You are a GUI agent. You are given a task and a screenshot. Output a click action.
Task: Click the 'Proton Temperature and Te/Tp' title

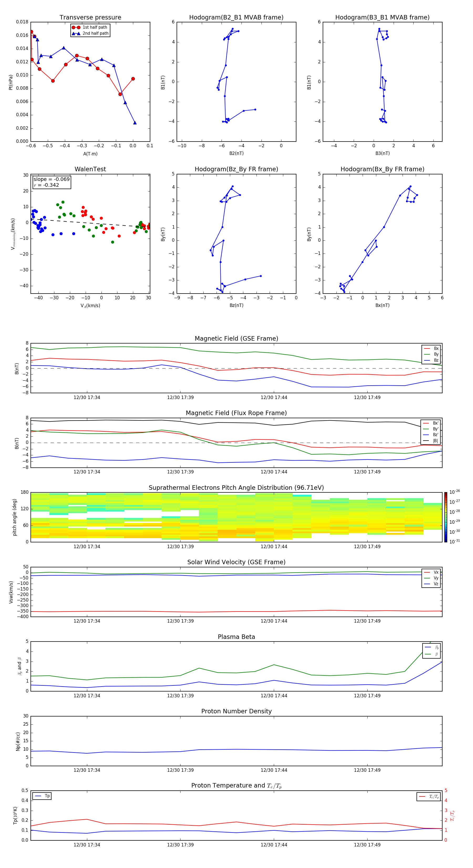[x=236, y=786]
